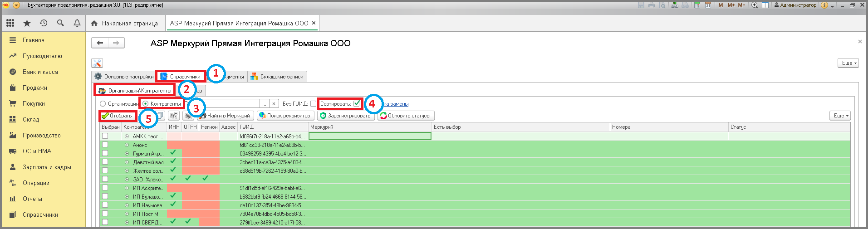Click the first ABC toolbar icon
Viewport: 868px width, 229px height.
coord(174,116)
